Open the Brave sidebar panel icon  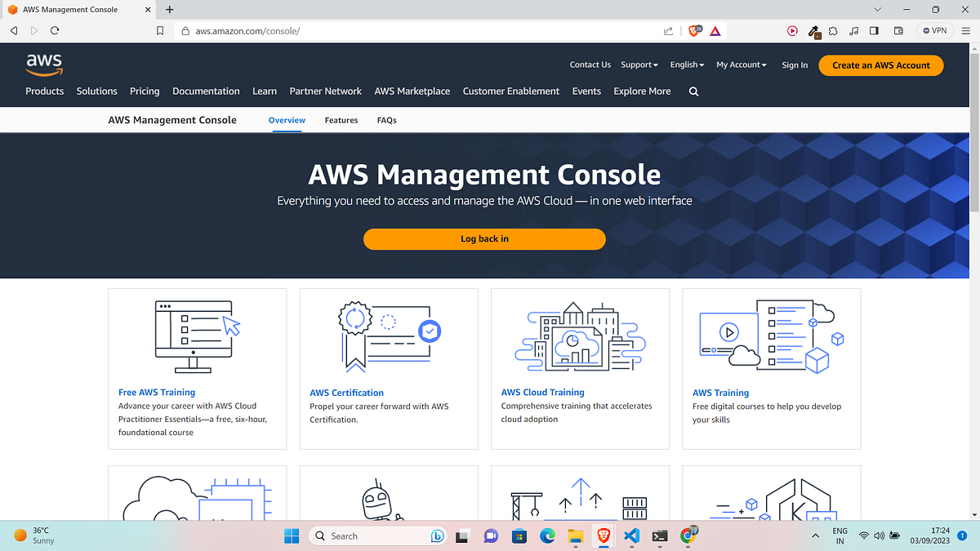tap(873, 30)
